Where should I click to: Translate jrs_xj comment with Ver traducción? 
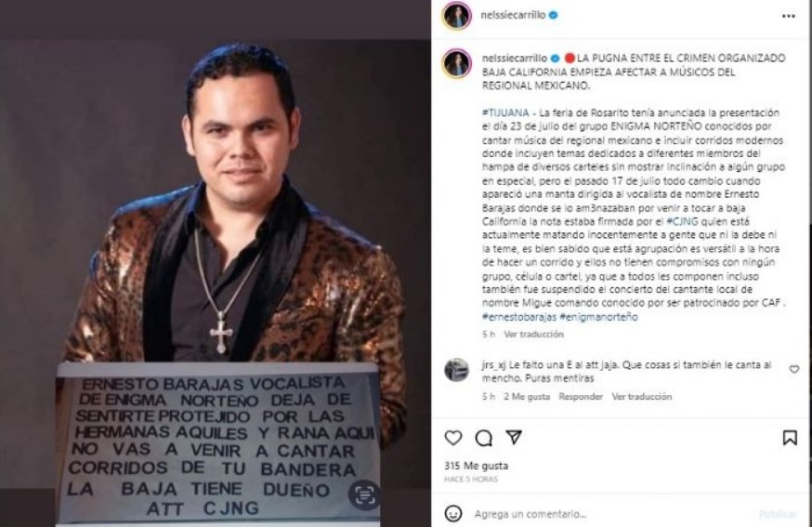pos(642,397)
